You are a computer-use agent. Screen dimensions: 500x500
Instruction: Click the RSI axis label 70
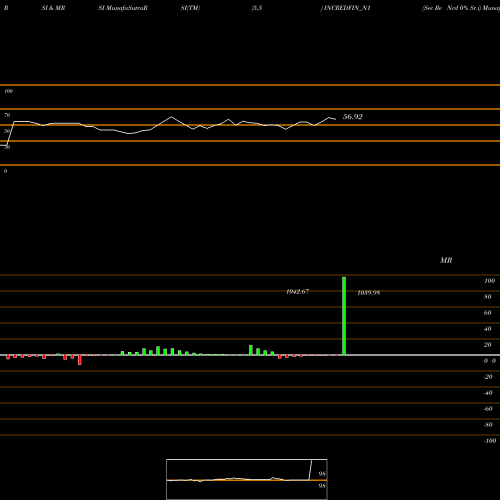coord(7,115)
